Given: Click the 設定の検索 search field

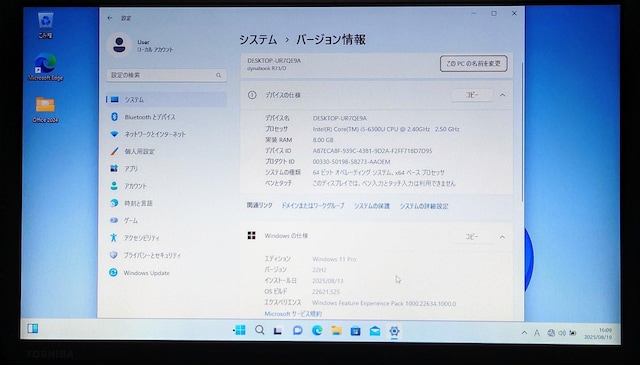Looking at the screenshot, I should click(x=167, y=75).
